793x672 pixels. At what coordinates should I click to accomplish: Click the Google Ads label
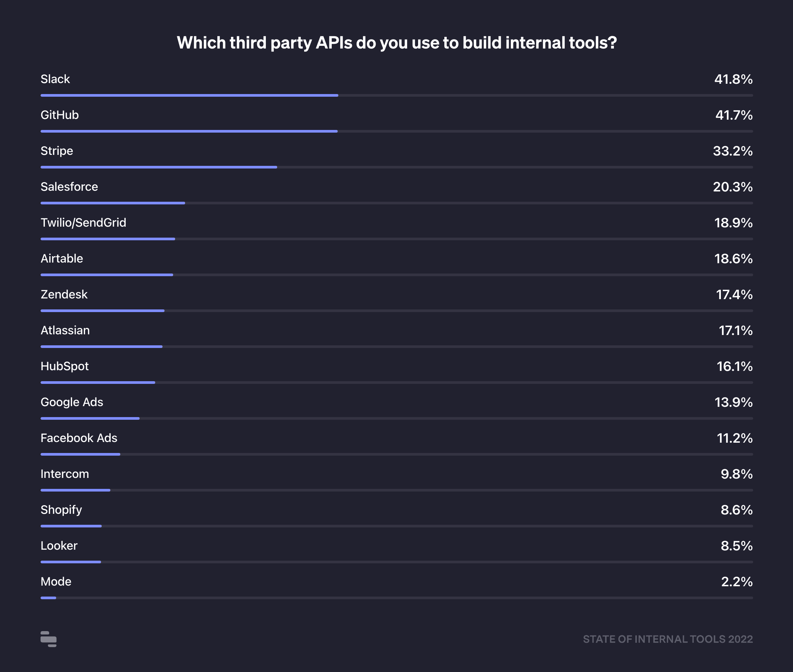click(x=72, y=402)
